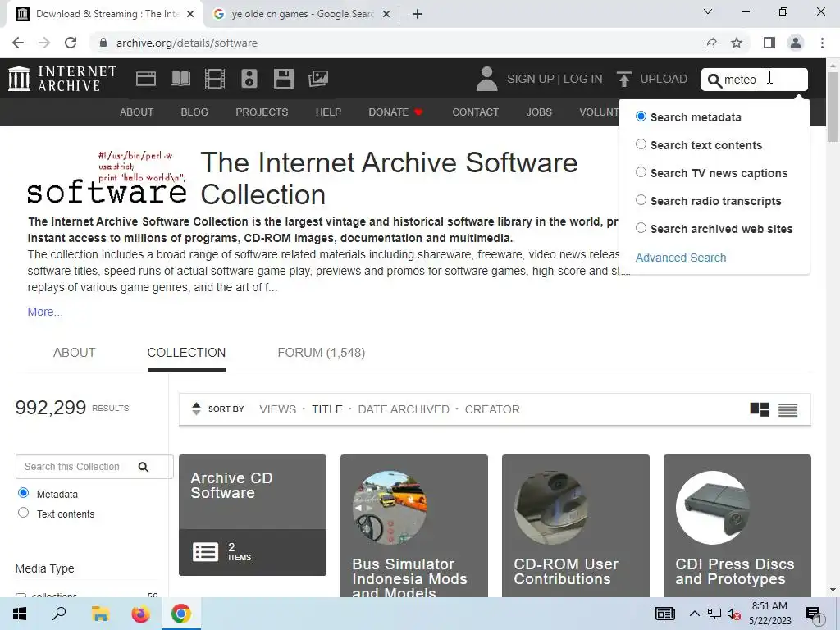Select Search radio transcripts option
The width and height of the screenshot is (840, 630).
pyautogui.click(x=641, y=200)
